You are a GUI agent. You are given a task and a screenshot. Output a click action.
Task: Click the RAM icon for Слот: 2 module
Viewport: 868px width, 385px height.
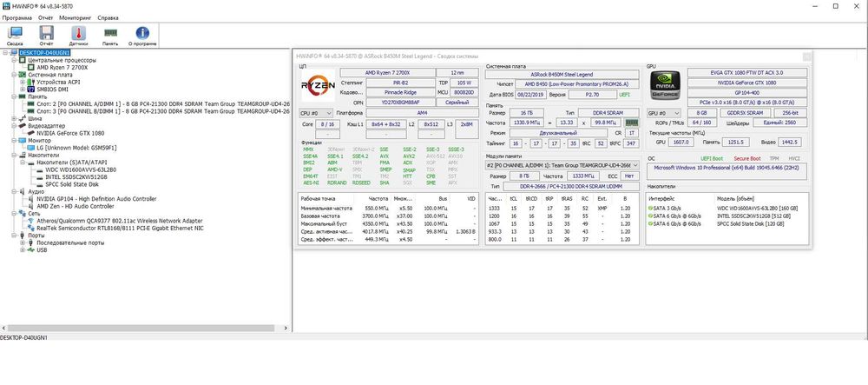pyautogui.click(x=31, y=103)
